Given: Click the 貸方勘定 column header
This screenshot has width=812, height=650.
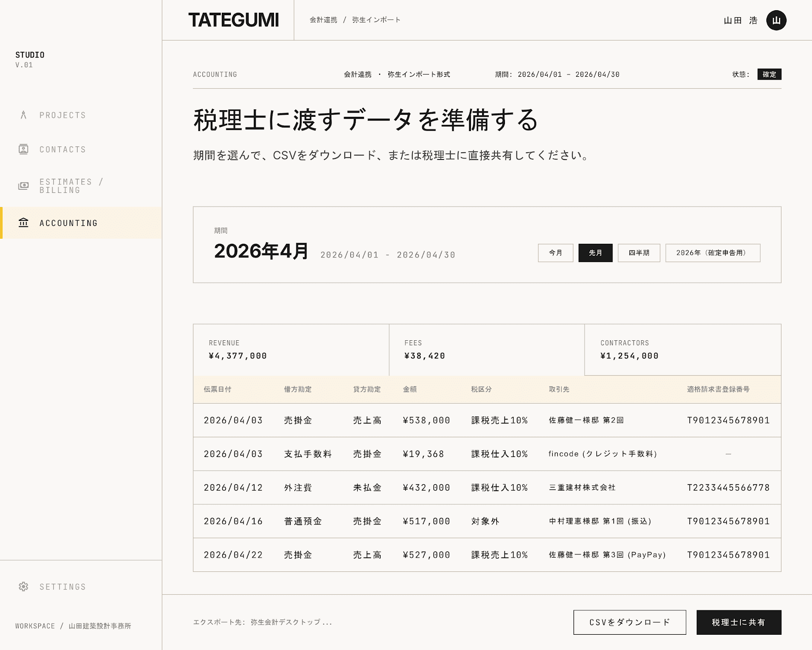Looking at the screenshot, I should (x=367, y=389).
